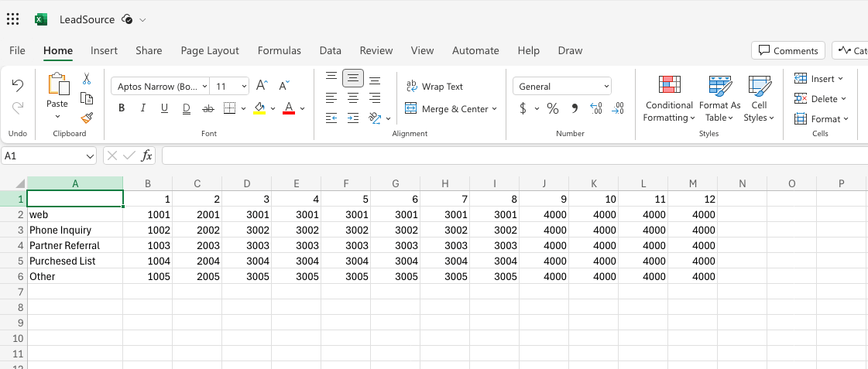The width and height of the screenshot is (868, 369).
Task: Toggle Bold formatting
Action: point(122,108)
